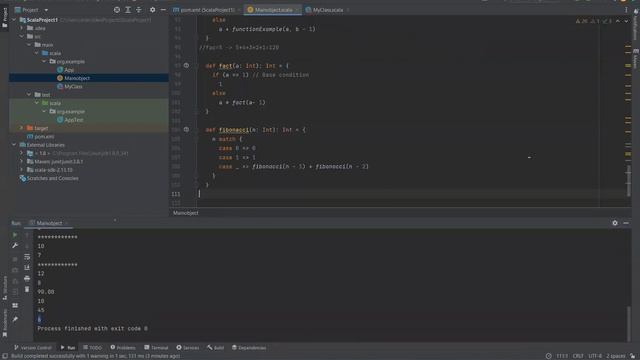The image size is (640, 360).
Task: Click background tasks icon in status bar
Action: click(548, 356)
